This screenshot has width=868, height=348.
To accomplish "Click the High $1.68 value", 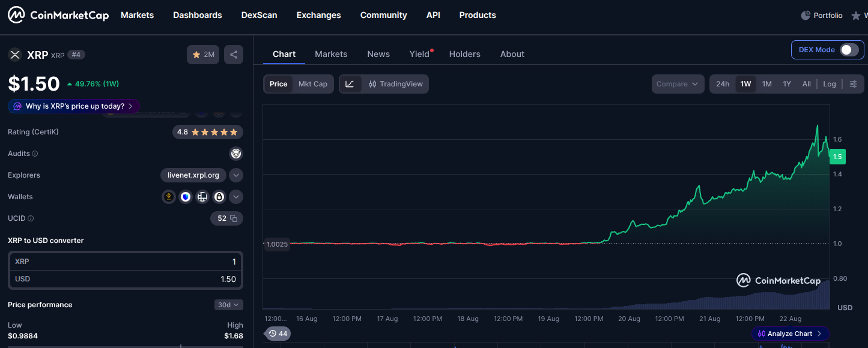I will click(x=234, y=336).
